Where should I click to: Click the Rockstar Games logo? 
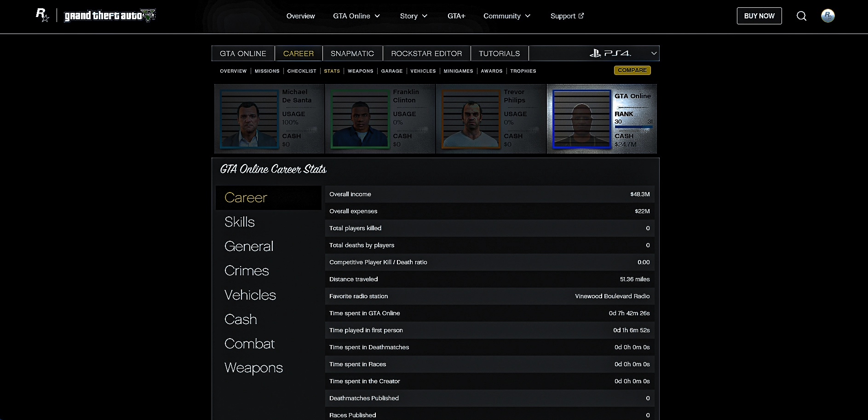[x=42, y=16]
